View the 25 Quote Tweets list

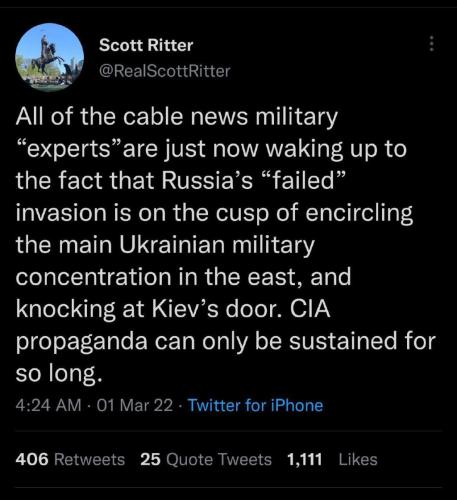(206, 459)
